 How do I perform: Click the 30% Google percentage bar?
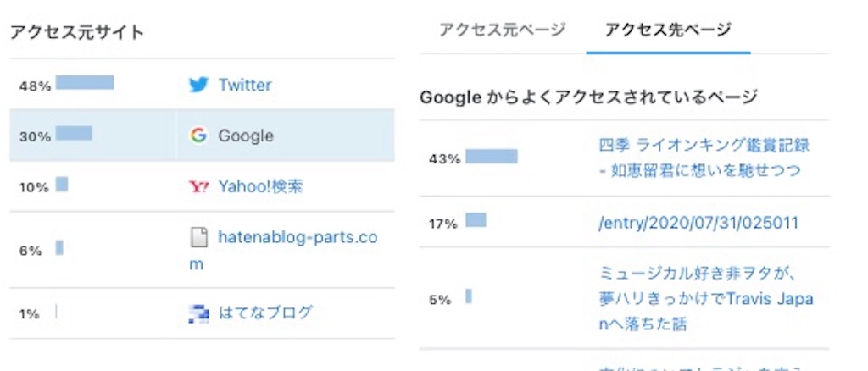click(74, 133)
